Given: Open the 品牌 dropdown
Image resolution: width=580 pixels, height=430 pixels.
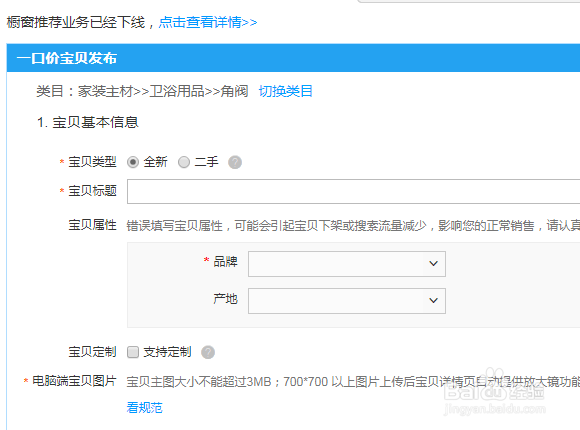Looking at the screenshot, I should (347, 264).
